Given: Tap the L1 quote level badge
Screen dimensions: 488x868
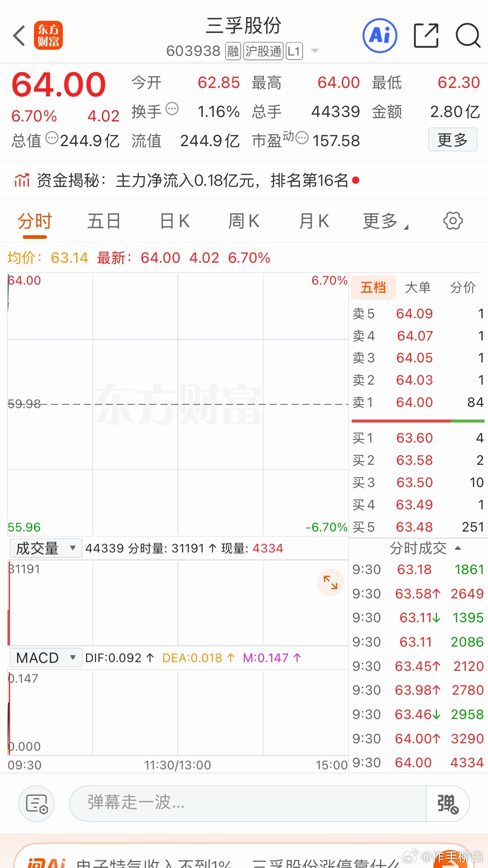Looking at the screenshot, I should coord(294,51).
